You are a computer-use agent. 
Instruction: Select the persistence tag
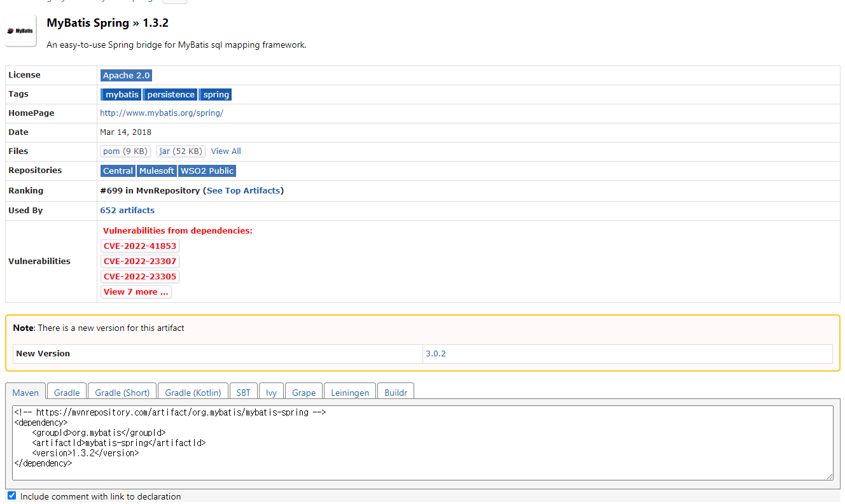pos(171,94)
